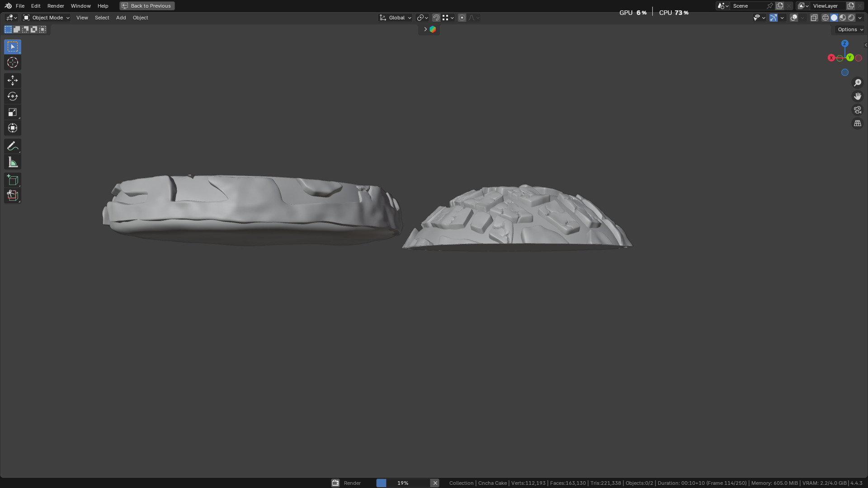
Task: Expand the addon panel chevron
Action: tap(425, 29)
